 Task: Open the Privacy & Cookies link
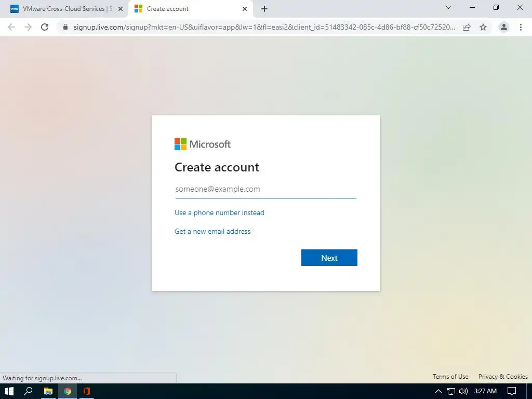503,377
